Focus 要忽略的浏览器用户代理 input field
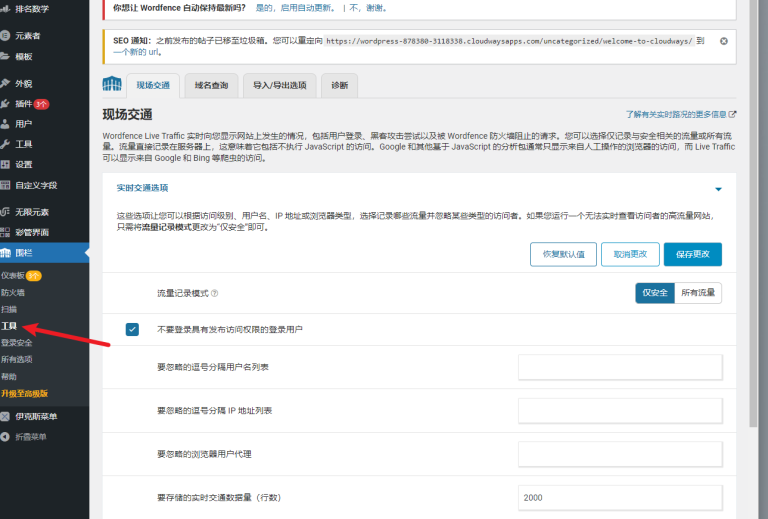This screenshot has width=768, height=519. point(620,454)
